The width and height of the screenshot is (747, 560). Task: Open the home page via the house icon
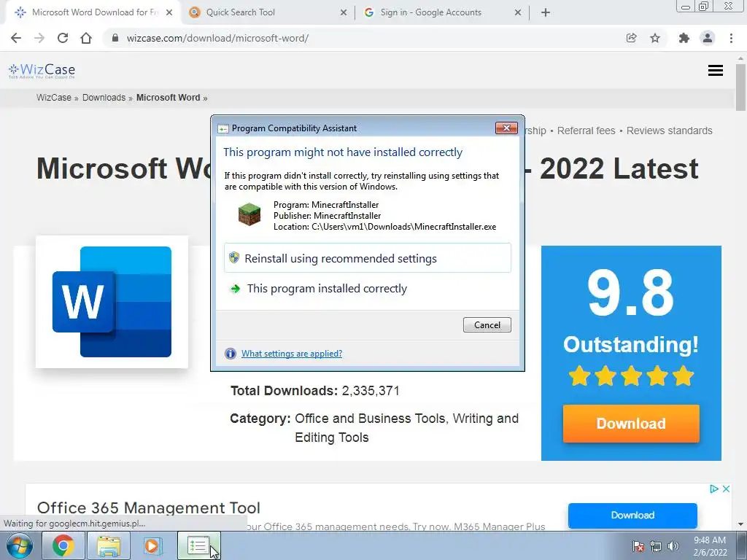(x=86, y=38)
